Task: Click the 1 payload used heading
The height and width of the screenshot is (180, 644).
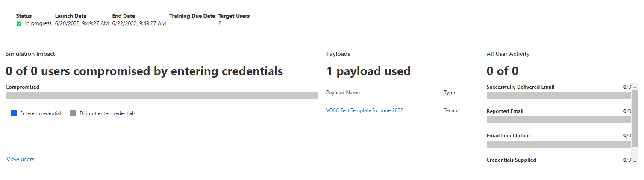Action: [368, 71]
